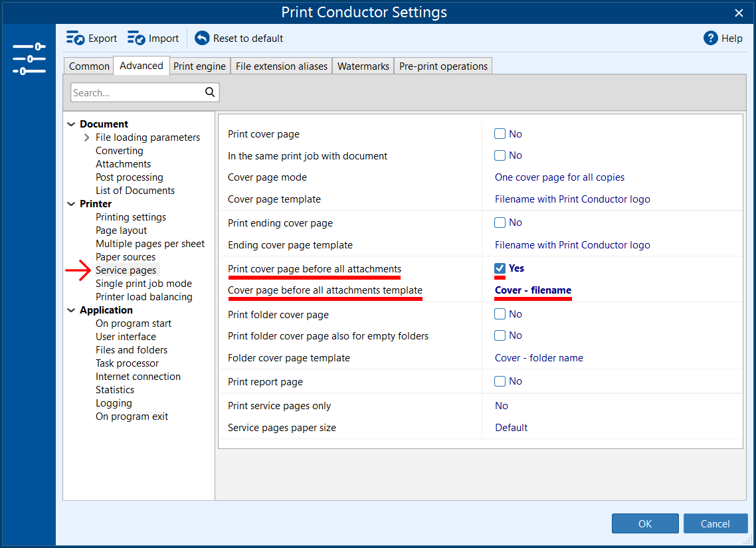Screen dimensions: 756x548
Task: Click the Reset to default icon
Action: (x=202, y=39)
